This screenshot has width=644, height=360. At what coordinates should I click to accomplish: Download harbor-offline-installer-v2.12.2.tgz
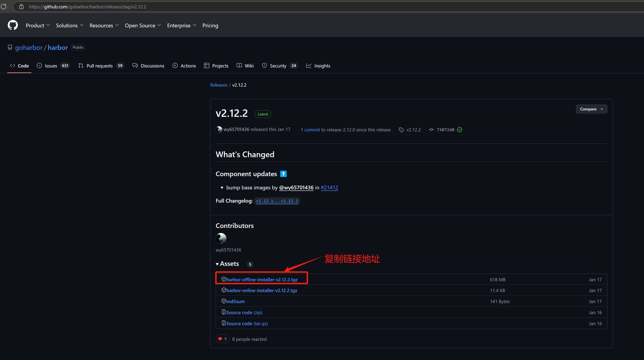point(262,280)
